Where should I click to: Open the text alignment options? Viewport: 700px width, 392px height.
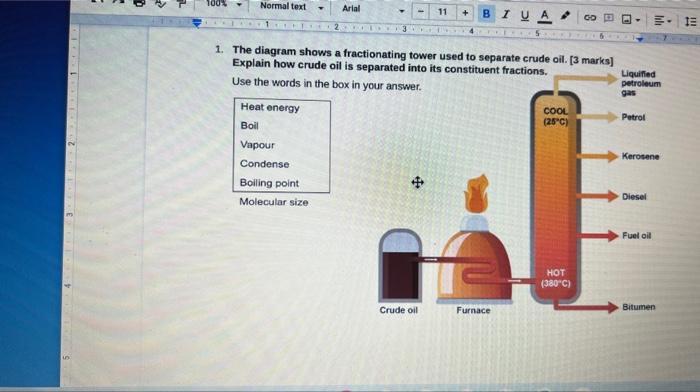point(662,21)
